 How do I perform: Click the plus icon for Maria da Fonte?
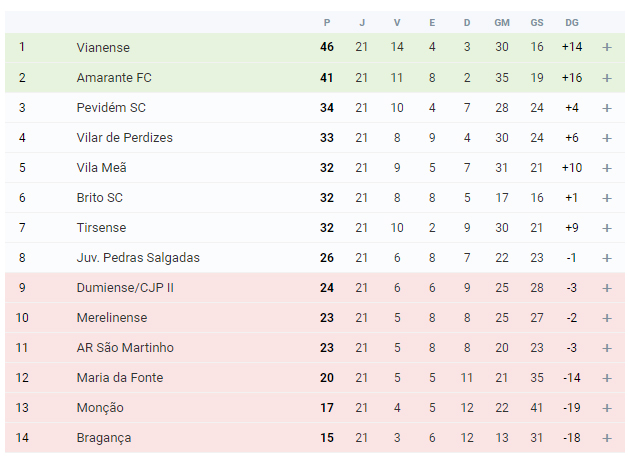coord(607,378)
